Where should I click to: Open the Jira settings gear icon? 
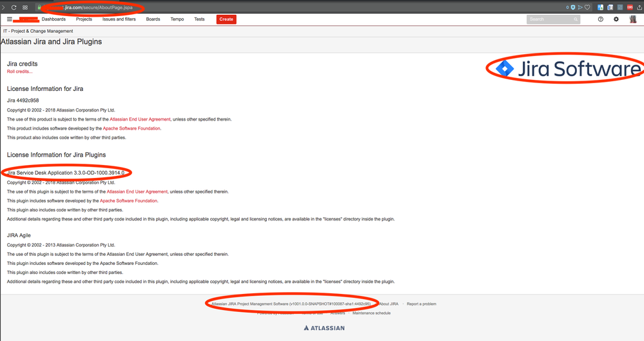pyautogui.click(x=616, y=19)
